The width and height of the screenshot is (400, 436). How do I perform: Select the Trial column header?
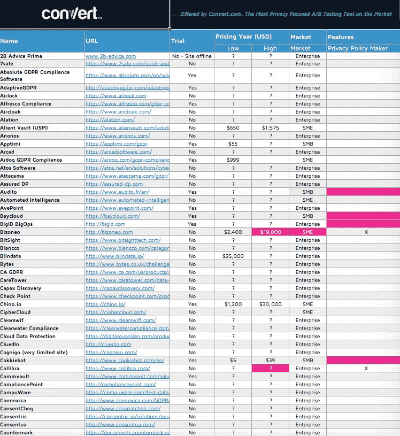[x=192, y=41]
